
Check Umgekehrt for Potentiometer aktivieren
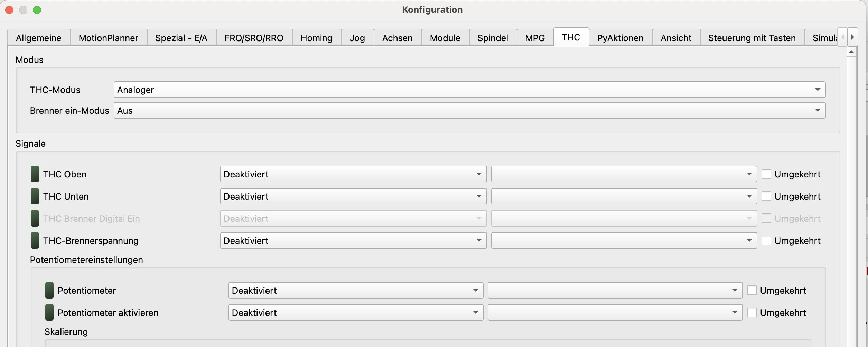(x=752, y=312)
